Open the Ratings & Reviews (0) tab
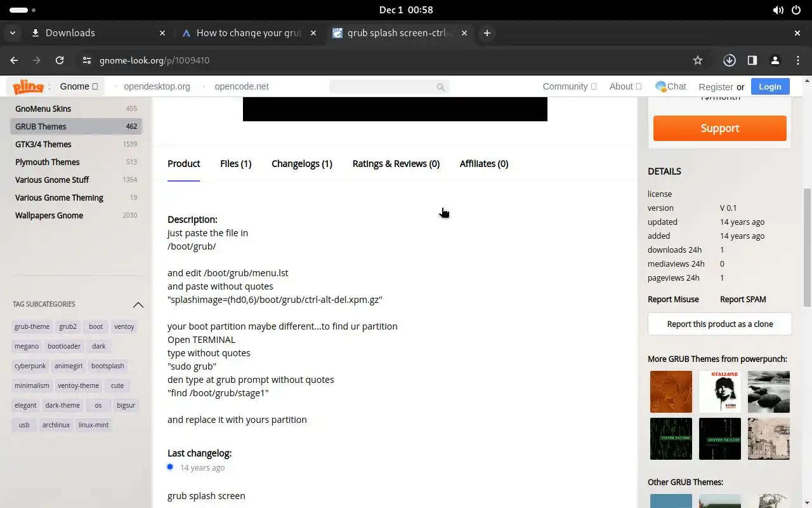Screen dimensions: 812x508 (x=396, y=164)
